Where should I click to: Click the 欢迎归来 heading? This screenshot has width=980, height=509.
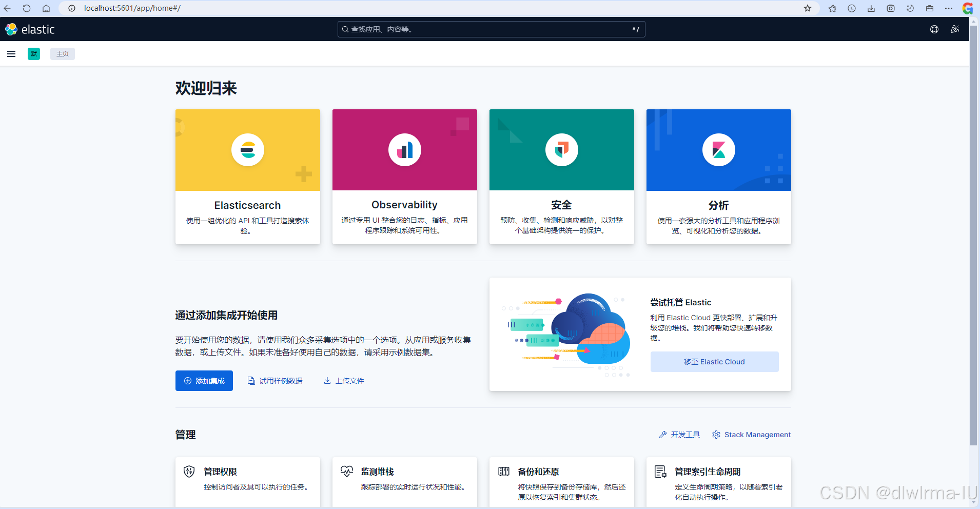(206, 88)
